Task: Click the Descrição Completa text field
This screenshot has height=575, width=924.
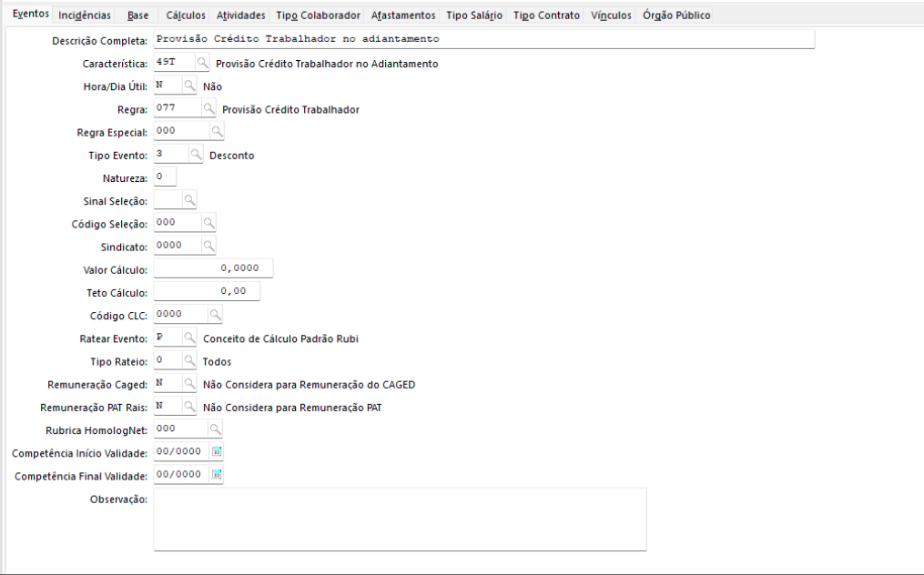Action: [483, 39]
